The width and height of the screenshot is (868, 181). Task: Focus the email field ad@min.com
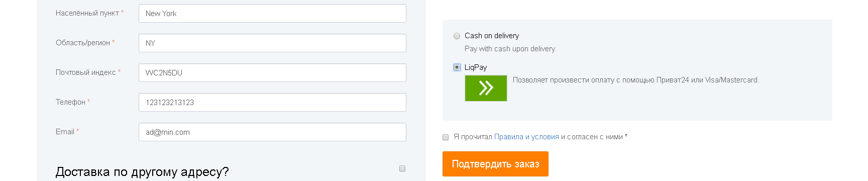pos(272,132)
